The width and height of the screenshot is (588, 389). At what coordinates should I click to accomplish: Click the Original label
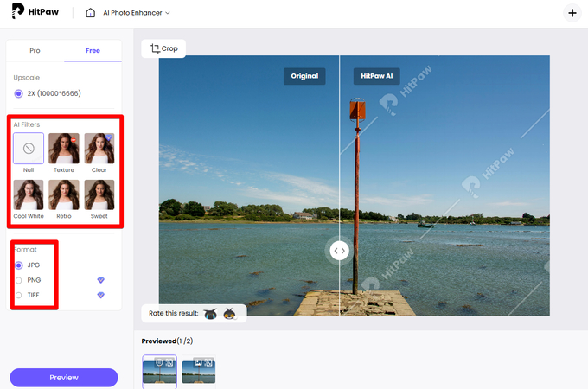tap(304, 76)
